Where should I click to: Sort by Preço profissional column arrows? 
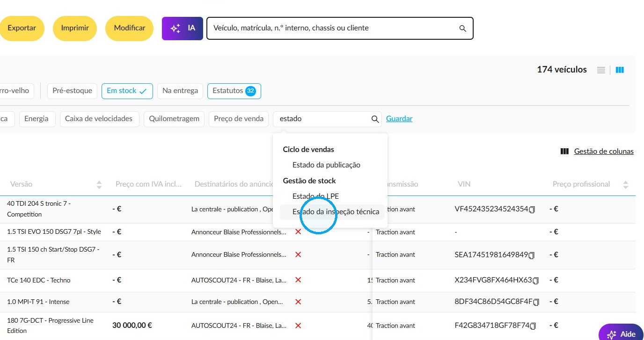coord(625,185)
